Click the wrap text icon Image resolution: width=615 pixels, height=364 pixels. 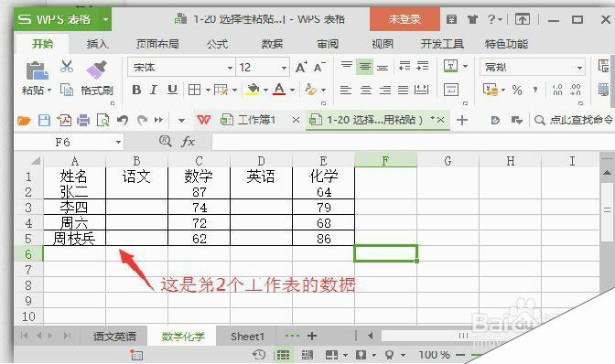451,90
